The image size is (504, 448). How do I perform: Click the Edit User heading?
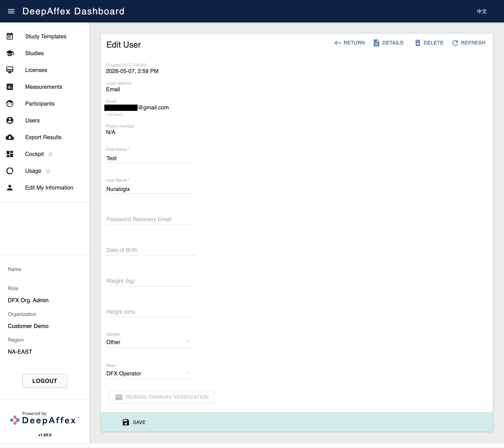tap(123, 45)
